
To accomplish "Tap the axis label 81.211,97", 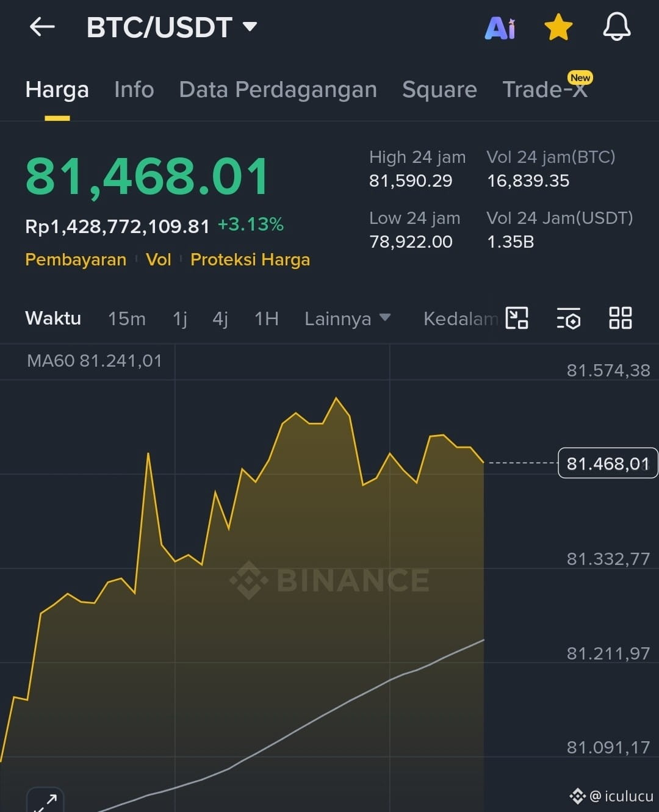I will [608, 653].
